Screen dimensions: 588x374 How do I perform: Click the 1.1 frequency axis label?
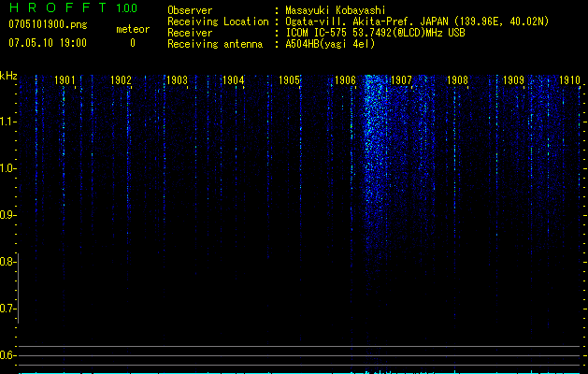(x=7, y=122)
